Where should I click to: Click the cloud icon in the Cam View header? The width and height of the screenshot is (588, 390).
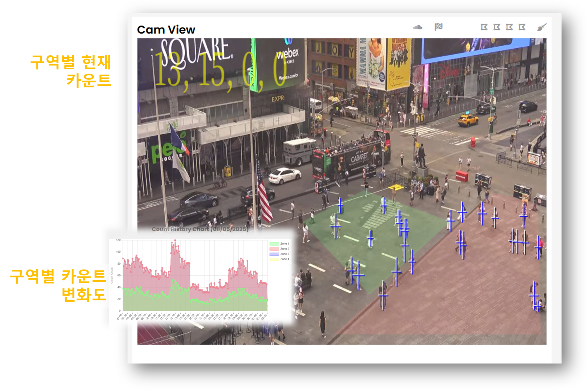[x=417, y=27]
